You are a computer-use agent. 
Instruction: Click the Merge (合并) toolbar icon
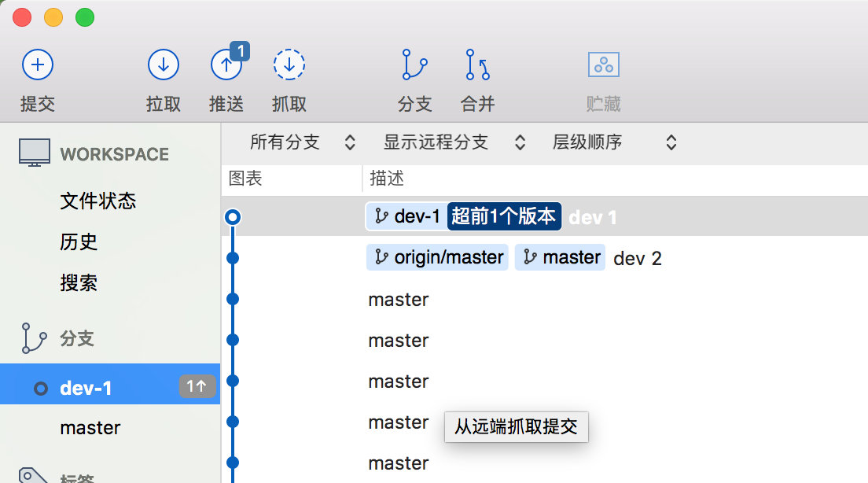(477, 65)
